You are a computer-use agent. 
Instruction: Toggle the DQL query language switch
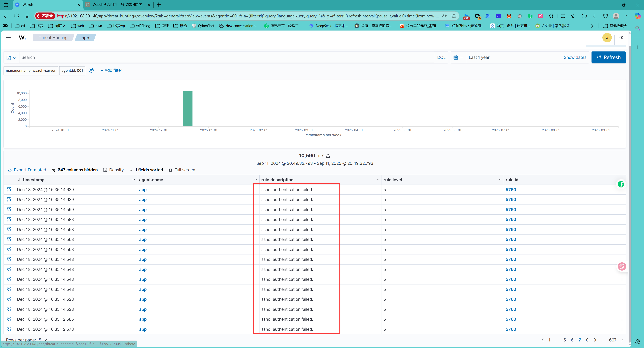tap(441, 57)
